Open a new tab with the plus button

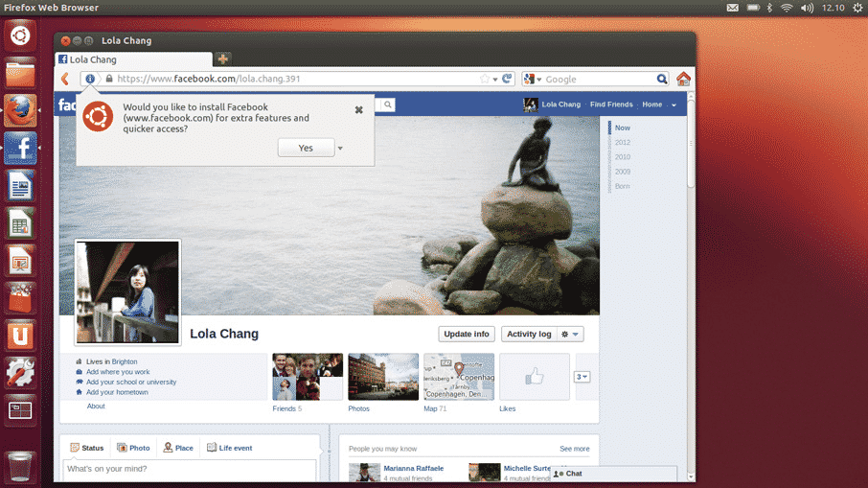point(222,59)
